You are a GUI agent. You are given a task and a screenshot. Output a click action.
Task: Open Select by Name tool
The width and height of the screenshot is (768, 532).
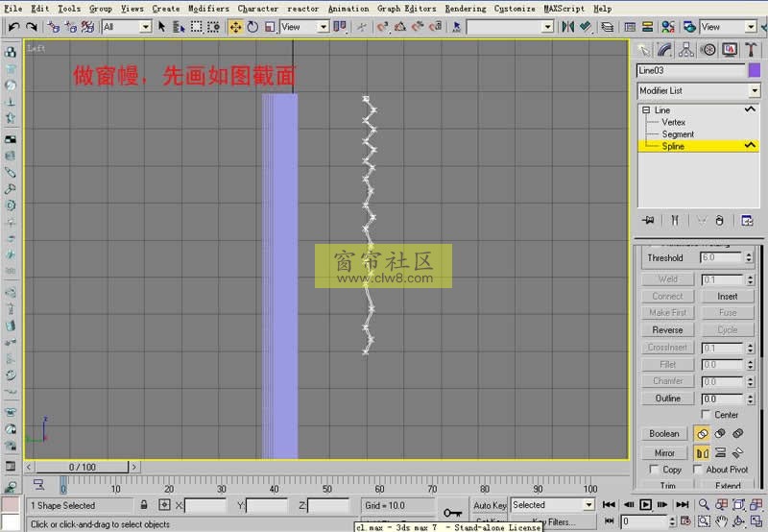pos(179,27)
